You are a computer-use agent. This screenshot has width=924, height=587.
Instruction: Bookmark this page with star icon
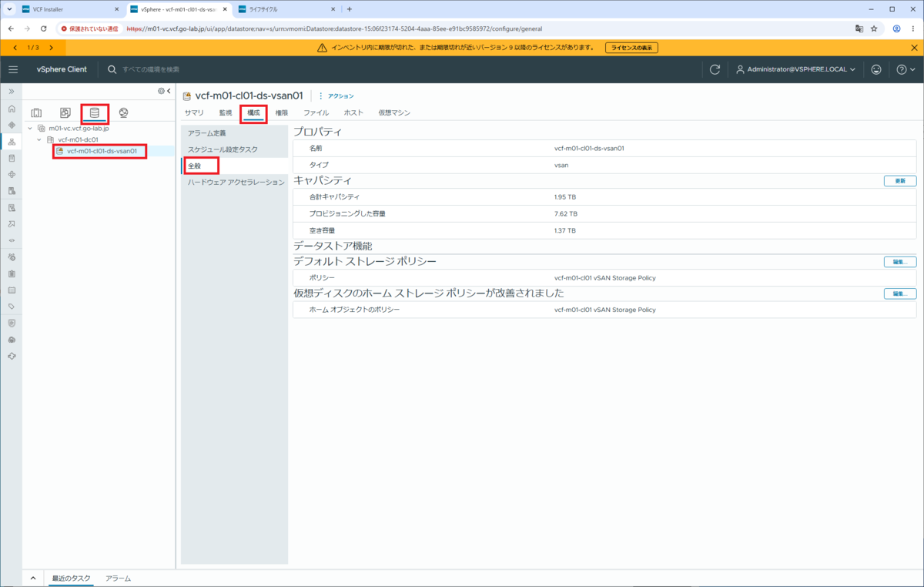[874, 29]
